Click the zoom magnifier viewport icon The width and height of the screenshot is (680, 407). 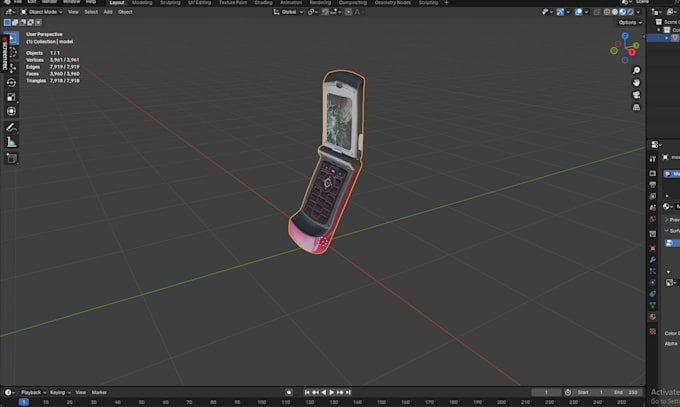tap(636, 70)
